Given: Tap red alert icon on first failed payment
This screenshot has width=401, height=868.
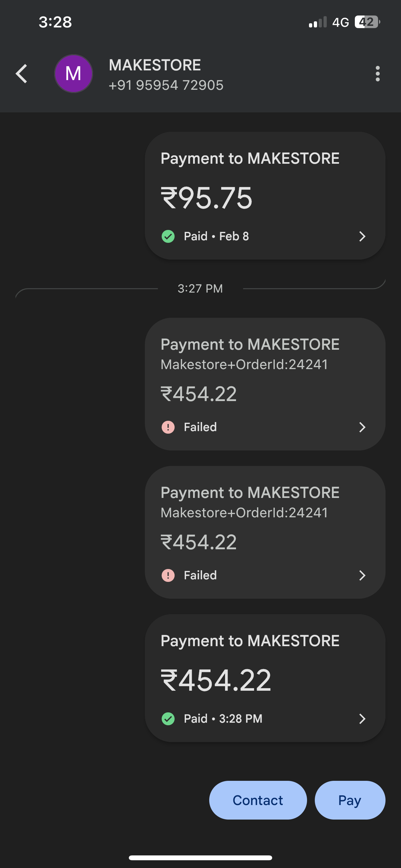Looking at the screenshot, I should [168, 427].
